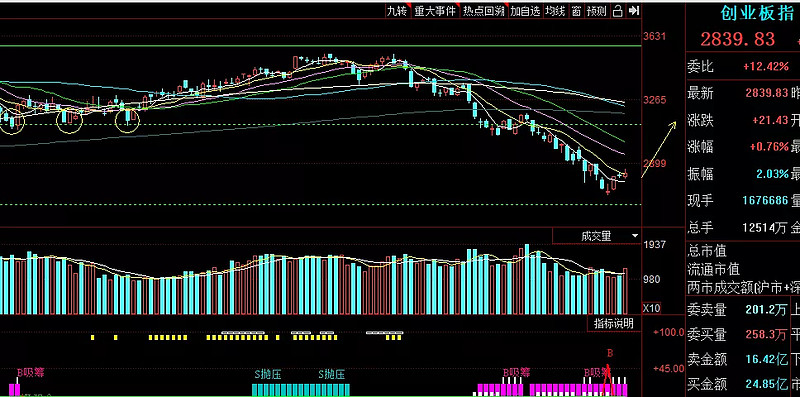
Task: Expand the 成交量 indicator dropdown
Action: pos(596,236)
